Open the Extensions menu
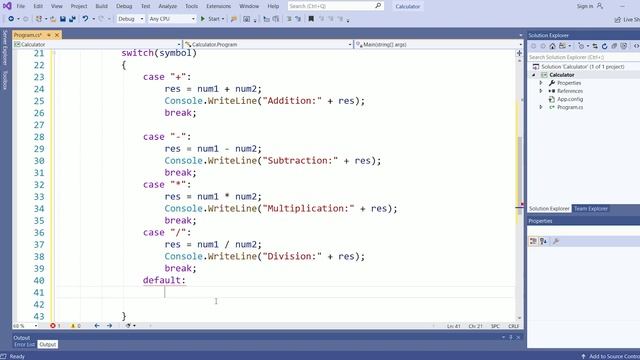This screenshot has width=640, height=360. point(218,6)
